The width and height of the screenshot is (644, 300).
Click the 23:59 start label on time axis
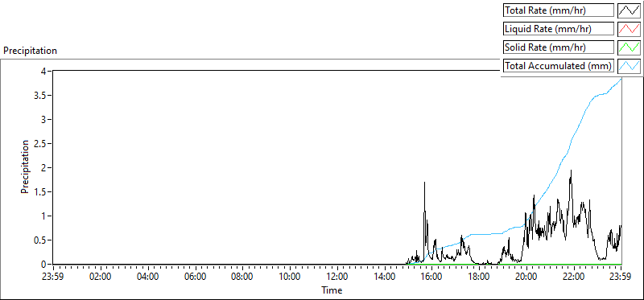(x=53, y=276)
